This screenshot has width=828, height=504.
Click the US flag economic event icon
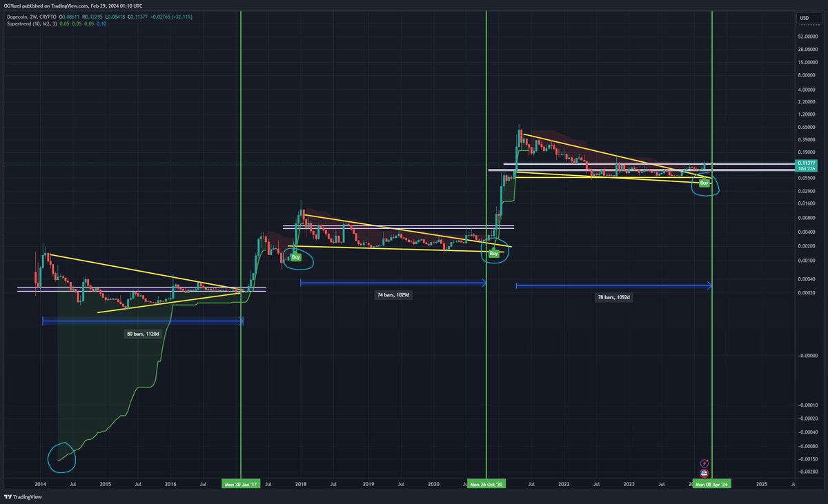(x=704, y=474)
